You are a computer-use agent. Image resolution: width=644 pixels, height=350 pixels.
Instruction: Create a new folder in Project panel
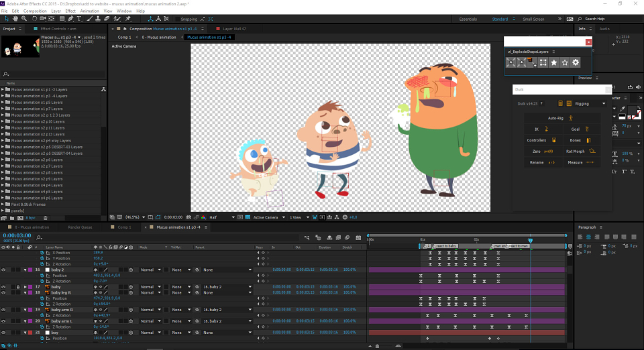[x=12, y=218]
